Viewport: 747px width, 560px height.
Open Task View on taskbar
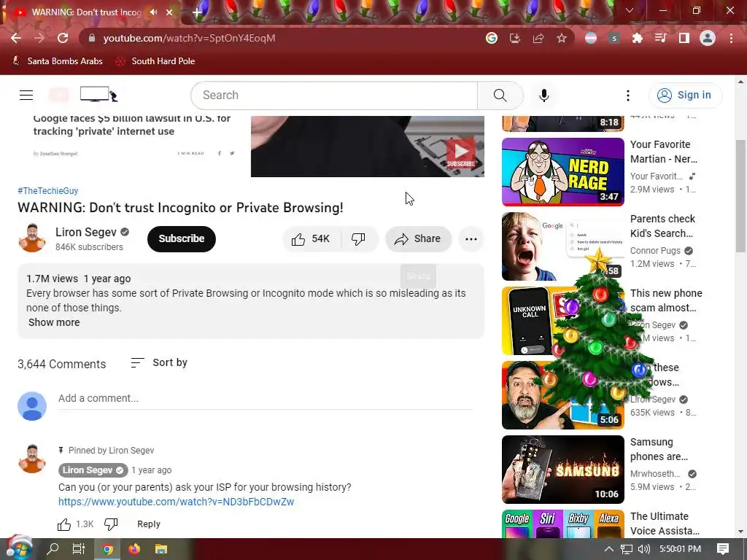tap(79, 549)
